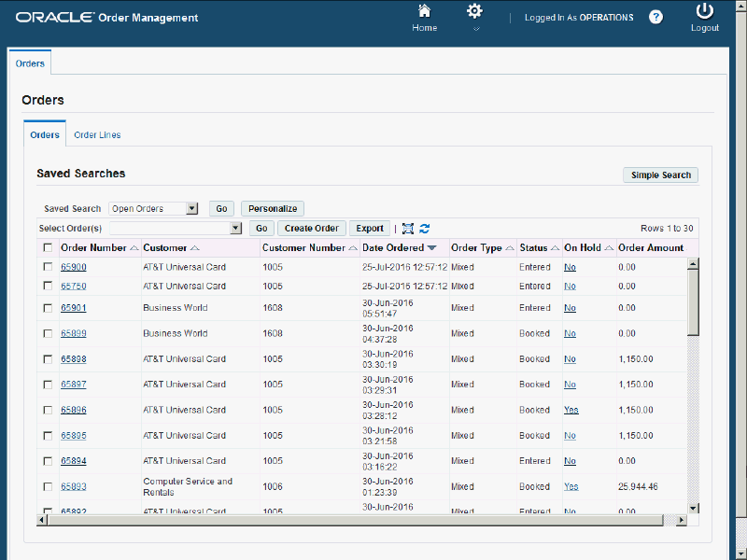Click horizontal scrollbar right arrow

(682, 520)
